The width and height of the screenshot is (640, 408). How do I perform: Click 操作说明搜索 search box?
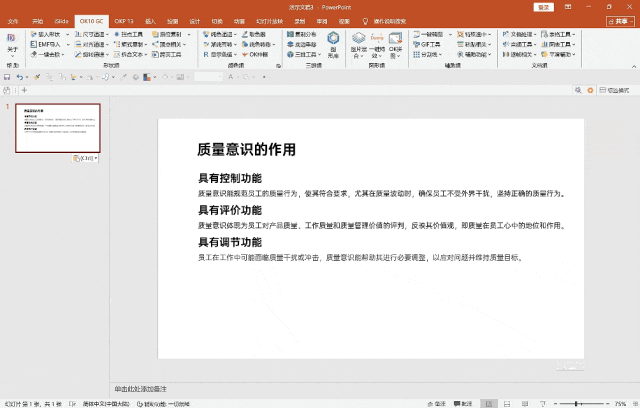tap(390, 21)
